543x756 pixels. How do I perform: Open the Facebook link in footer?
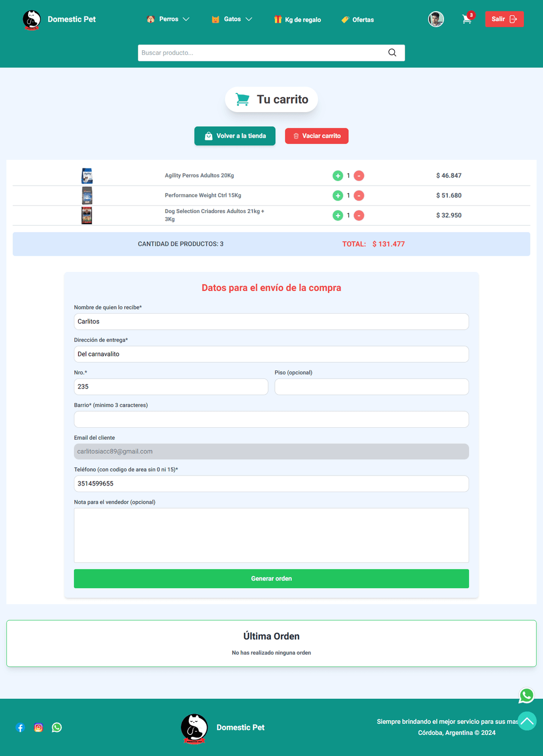(20, 727)
